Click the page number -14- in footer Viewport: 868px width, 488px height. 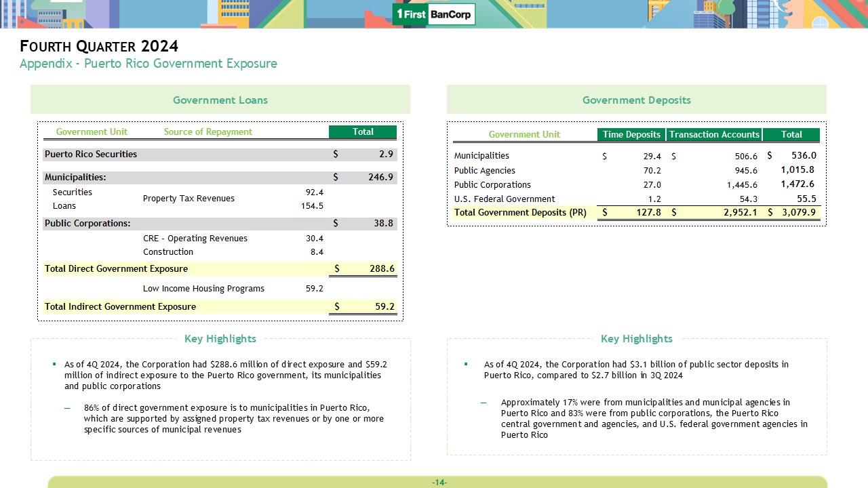[439, 483]
